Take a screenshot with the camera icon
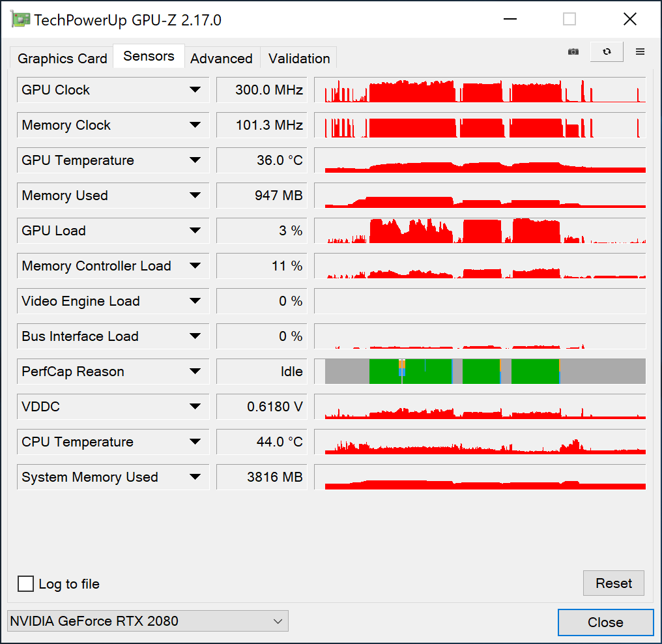 coord(573,51)
